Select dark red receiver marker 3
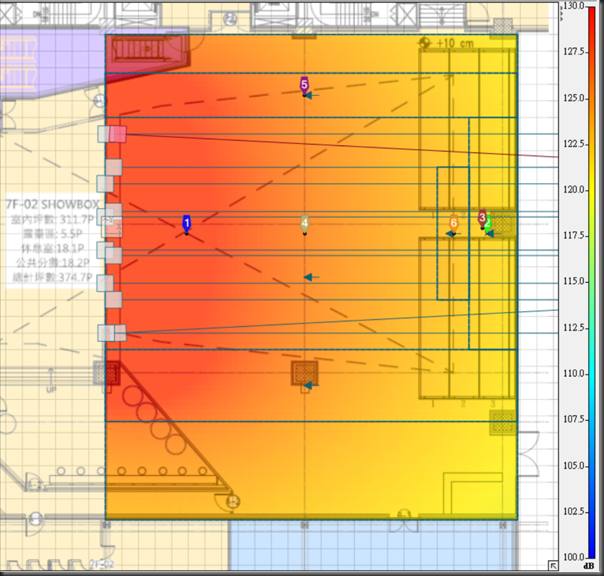The width and height of the screenshot is (604, 576). click(x=482, y=219)
